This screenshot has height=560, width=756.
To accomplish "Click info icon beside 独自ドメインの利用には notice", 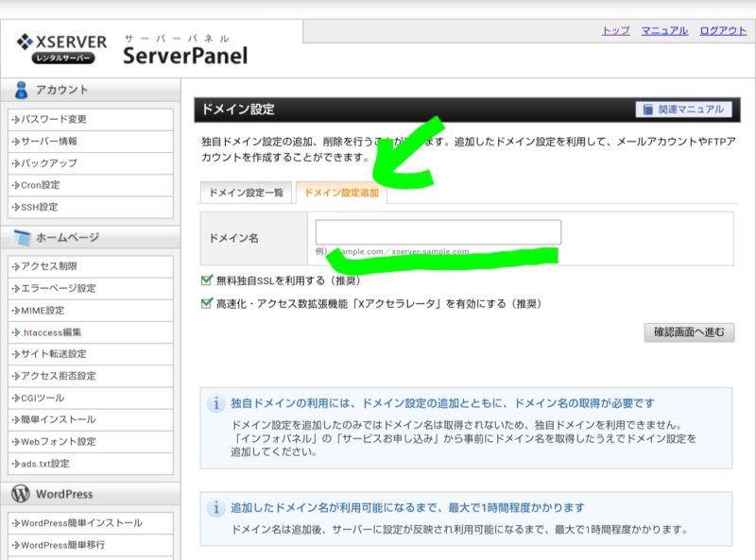I will click(x=216, y=403).
